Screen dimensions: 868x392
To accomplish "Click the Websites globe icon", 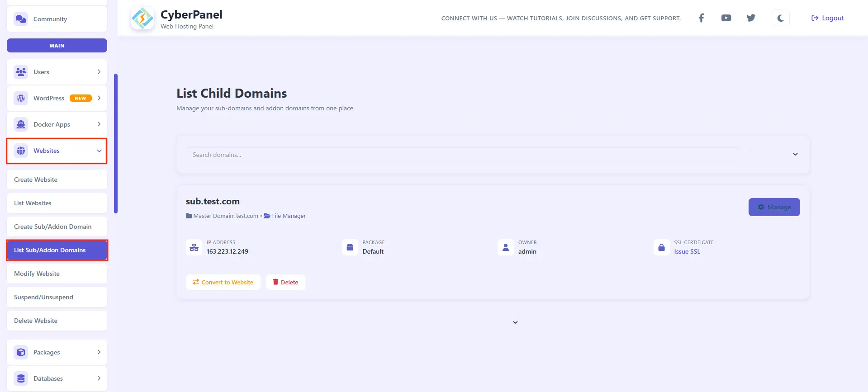I will [x=21, y=151].
